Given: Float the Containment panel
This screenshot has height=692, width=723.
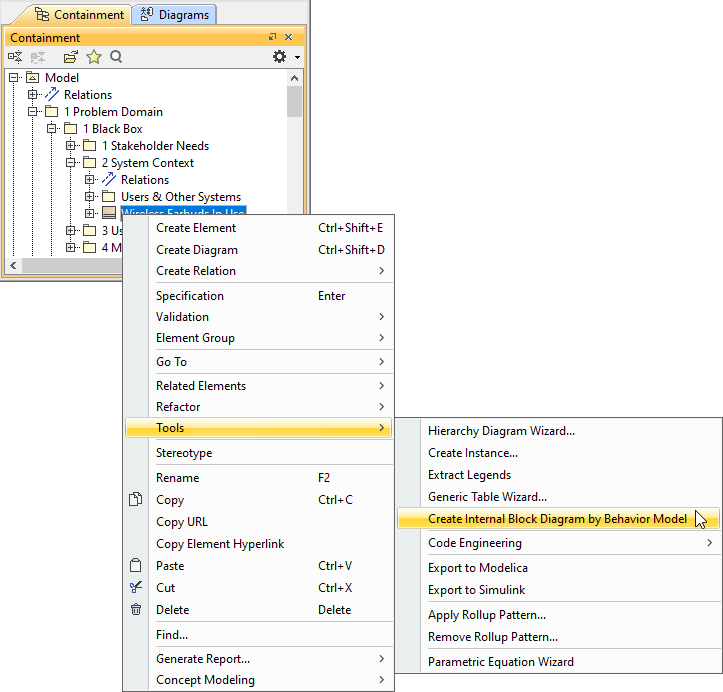Looking at the screenshot, I should click(273, 37).
